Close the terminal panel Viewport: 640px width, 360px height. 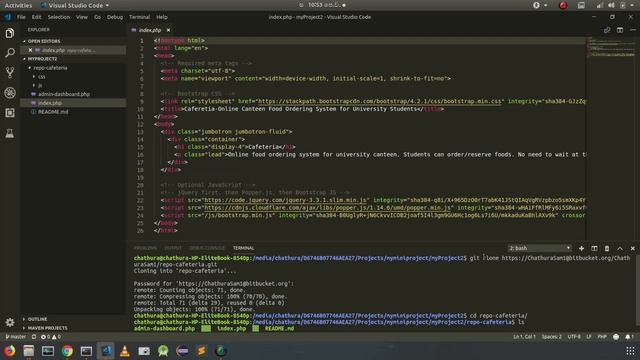tap(633, 248)
